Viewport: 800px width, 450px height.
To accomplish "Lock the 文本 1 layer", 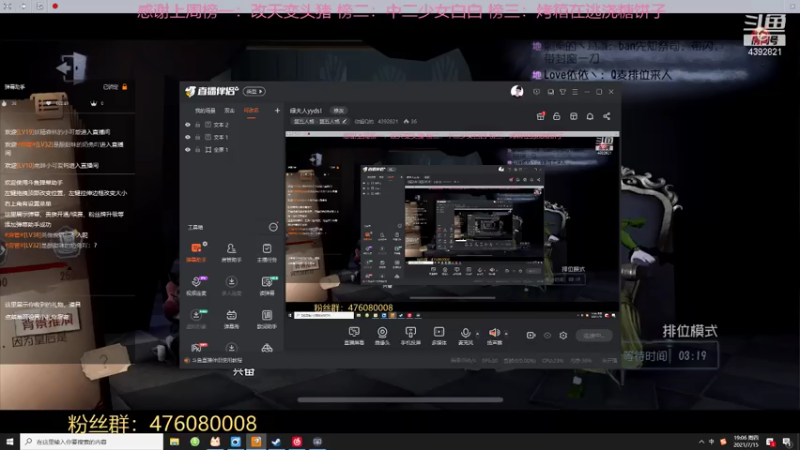I will (x=198, y=137).
